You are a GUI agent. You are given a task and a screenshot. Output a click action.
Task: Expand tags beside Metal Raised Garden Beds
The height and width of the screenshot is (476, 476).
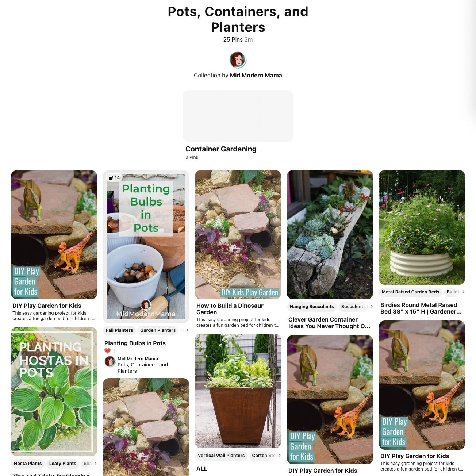(463, 292)
